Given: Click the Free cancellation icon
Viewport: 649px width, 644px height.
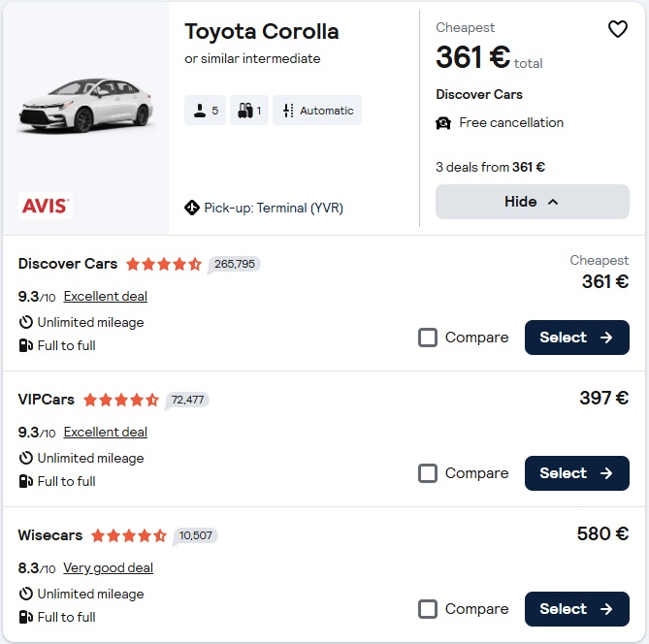Looking at the screenshot, I should [443, 123].
